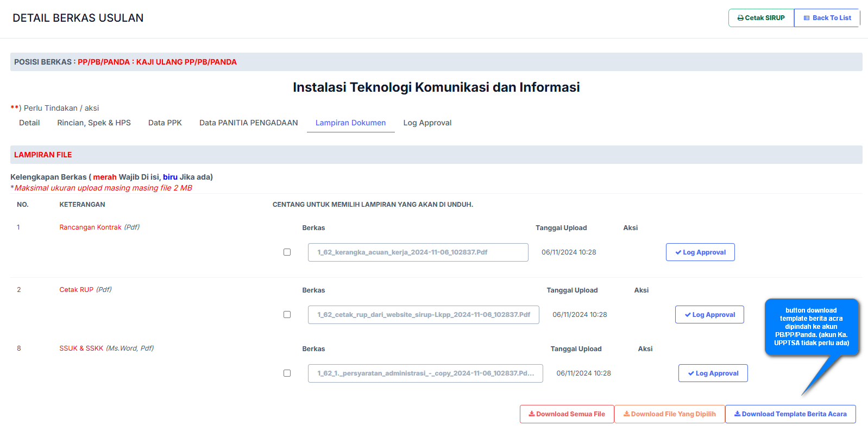Click the kerangka_acuan_kerja file name field
Screen dimensions: 868x432
[418, 252]
